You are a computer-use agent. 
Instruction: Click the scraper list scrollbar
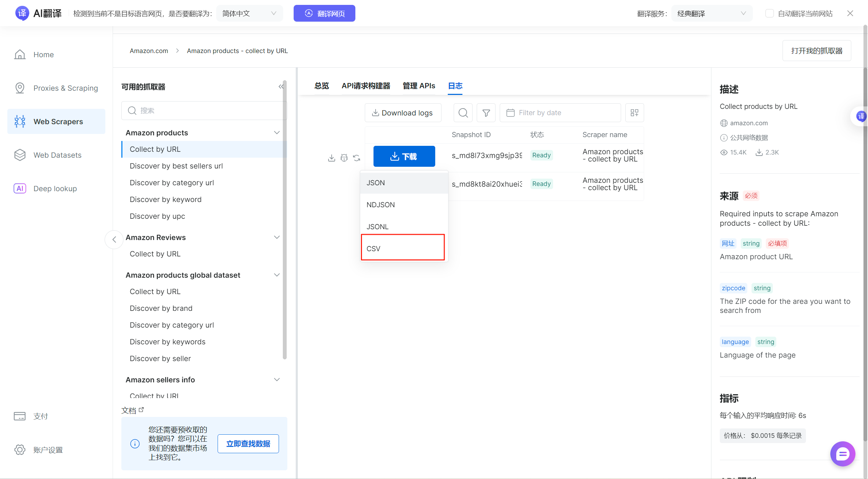point(285,219)
